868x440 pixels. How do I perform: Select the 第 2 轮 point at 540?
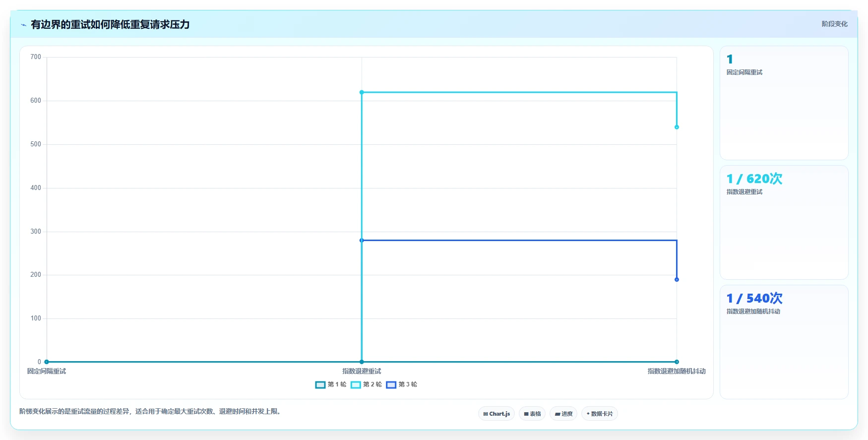677,127
